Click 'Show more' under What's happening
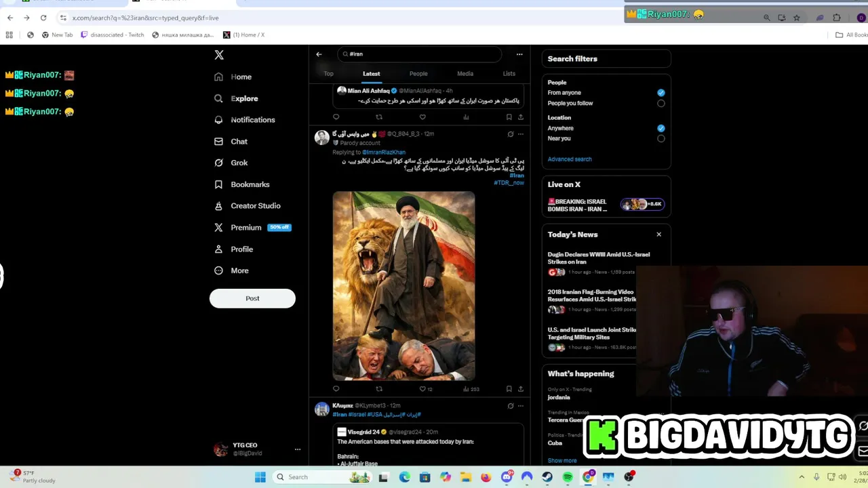The height and width of the screenshot is (488, 868). [x=562, y=461]
